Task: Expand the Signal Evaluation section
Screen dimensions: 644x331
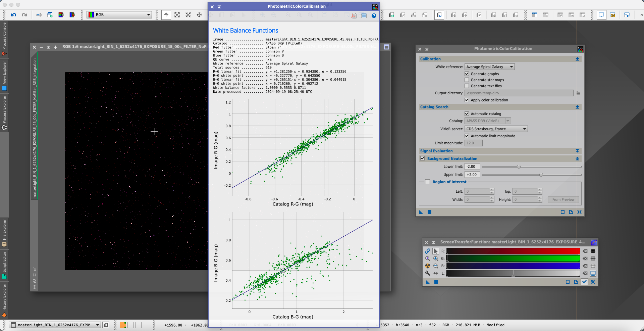Action: (x=577, y=151)
